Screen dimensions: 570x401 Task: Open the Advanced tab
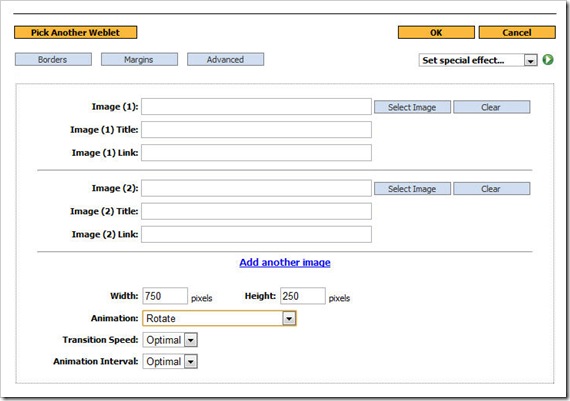click(x=225, y=59)
